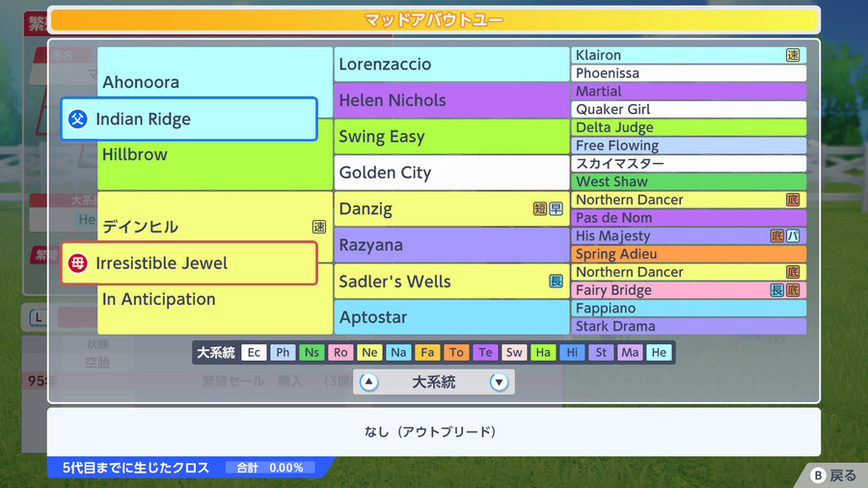868x488 pixels.
Task: Click the Golden City cell
Action: pyautogui.click(x=451, y=173)
